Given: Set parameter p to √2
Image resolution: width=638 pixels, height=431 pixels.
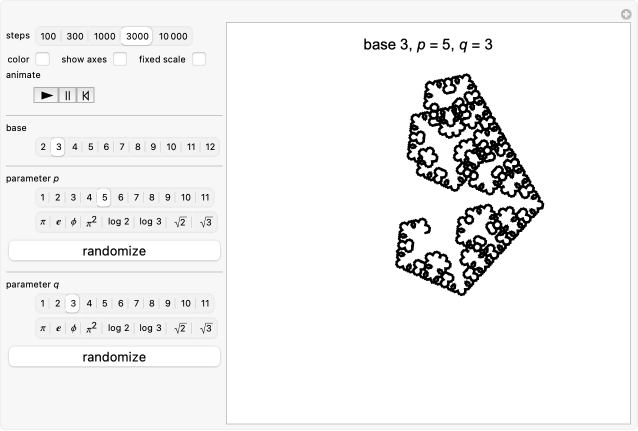Looking at the screenshot, I should (x=180, y=222).
